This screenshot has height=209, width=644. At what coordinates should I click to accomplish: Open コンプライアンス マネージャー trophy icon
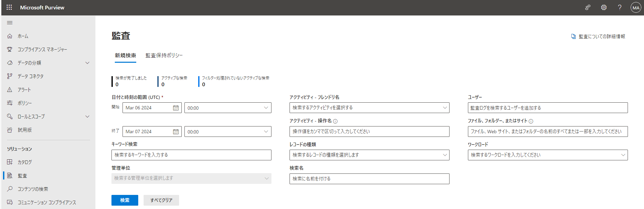pos(10,49)
